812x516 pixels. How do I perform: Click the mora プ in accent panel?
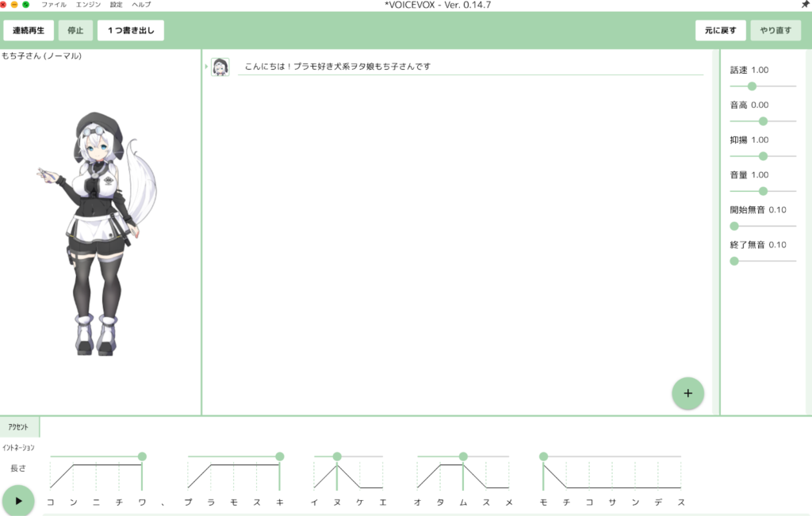pos(188,502)
